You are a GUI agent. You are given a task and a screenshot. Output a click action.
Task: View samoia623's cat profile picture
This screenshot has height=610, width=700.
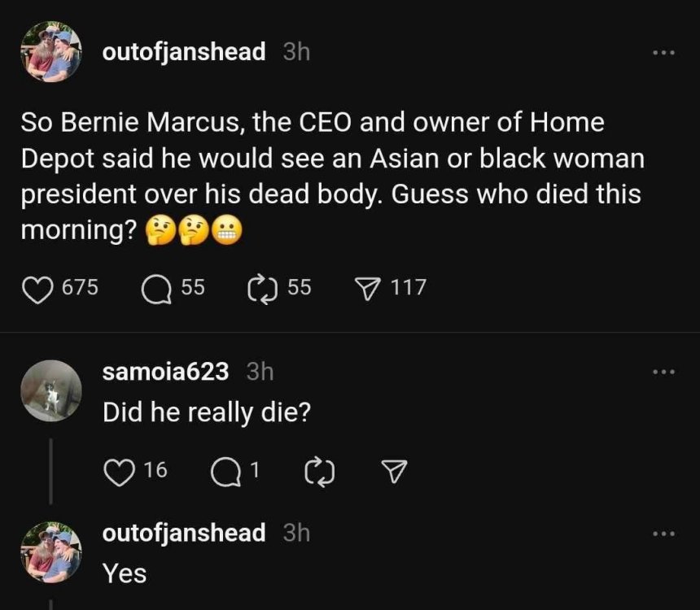51,390
